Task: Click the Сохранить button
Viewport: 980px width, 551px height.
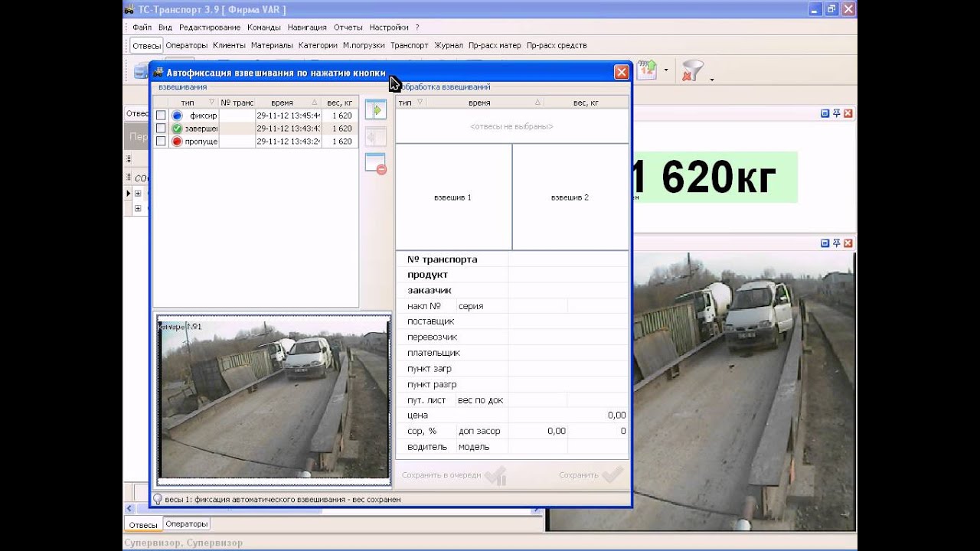Action: 591,475
